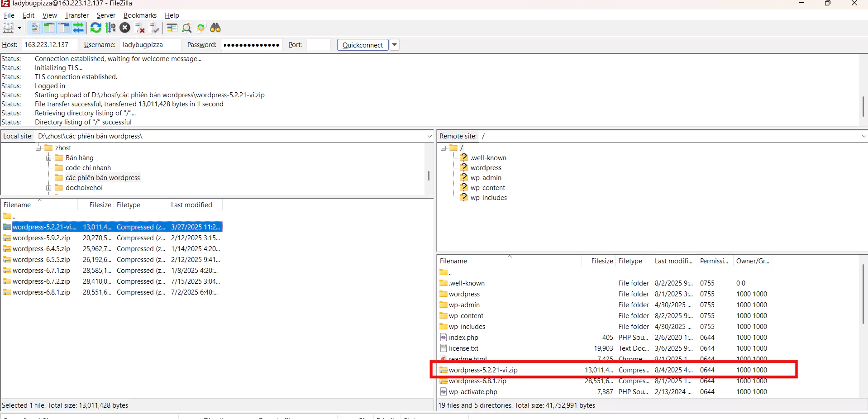The image size is (868, 419).
Task: Open the File menu
Action: [9, 15]
